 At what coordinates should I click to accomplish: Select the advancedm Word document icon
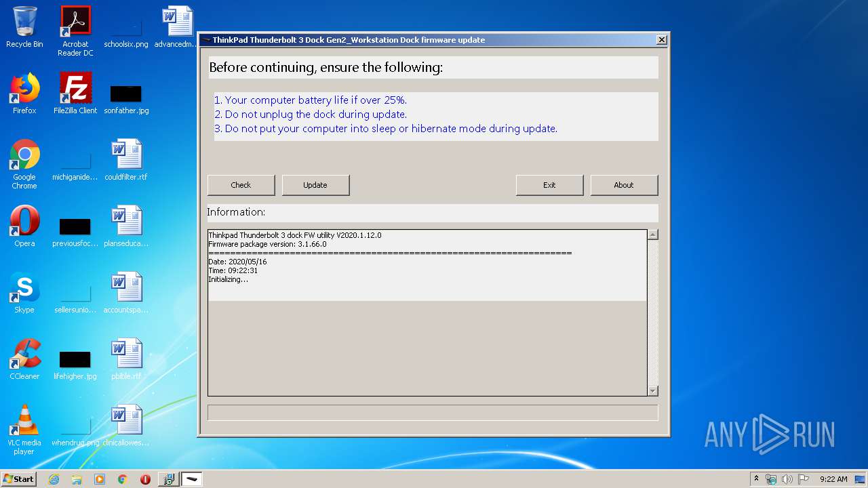177,27
